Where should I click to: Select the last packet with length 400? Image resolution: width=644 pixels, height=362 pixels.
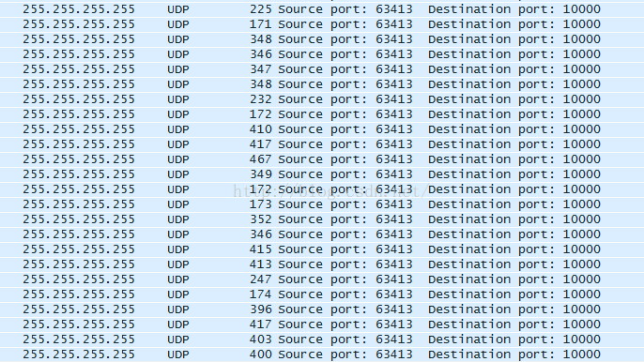[322, 354]
